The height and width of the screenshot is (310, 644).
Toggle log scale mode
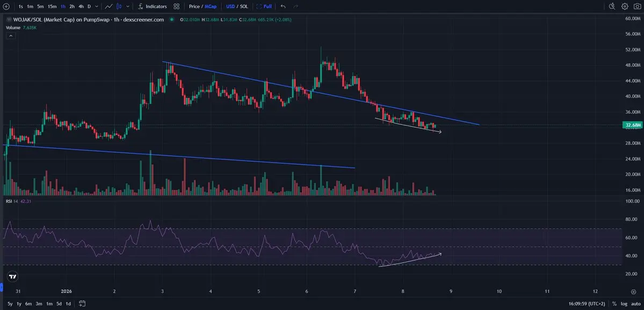coord(624,304)
